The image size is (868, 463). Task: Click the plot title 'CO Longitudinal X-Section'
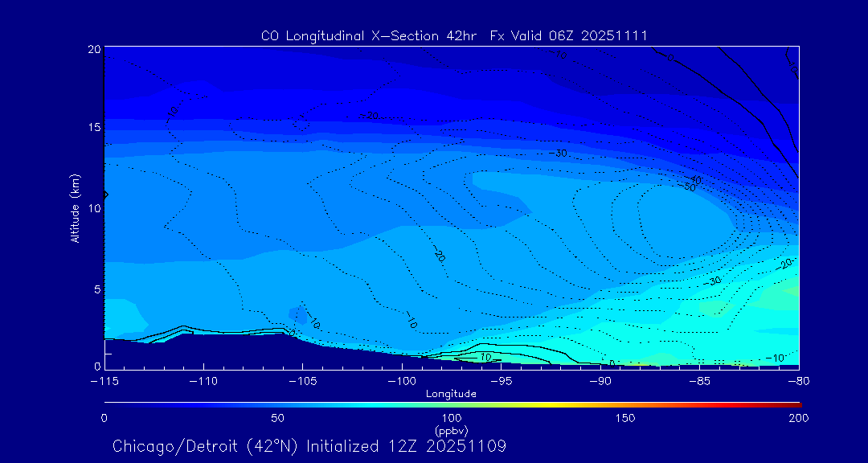[350, 36]
